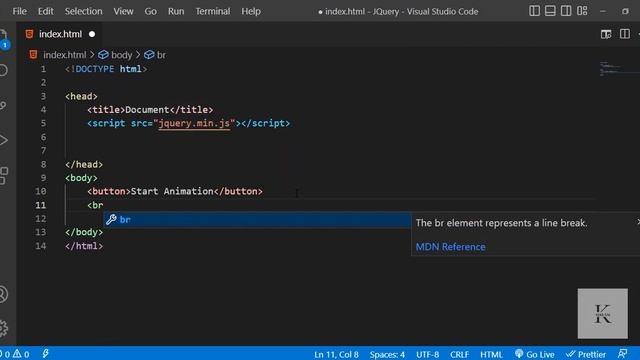Start server with Go Live

534,354
